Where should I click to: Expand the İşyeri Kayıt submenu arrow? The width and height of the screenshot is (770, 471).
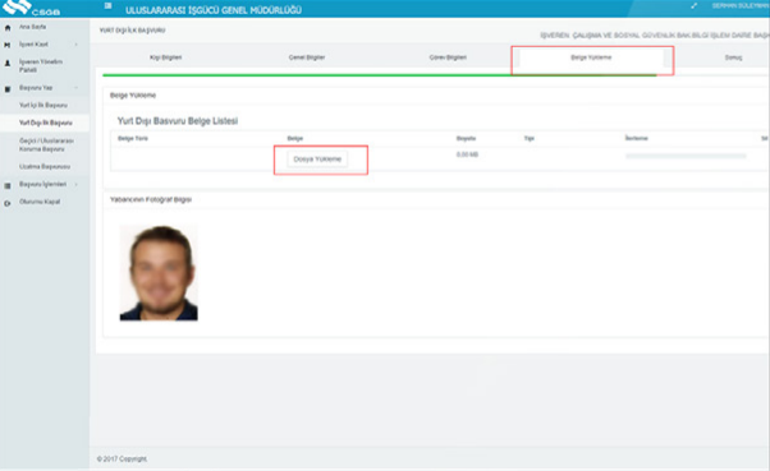tap(76, 44)
